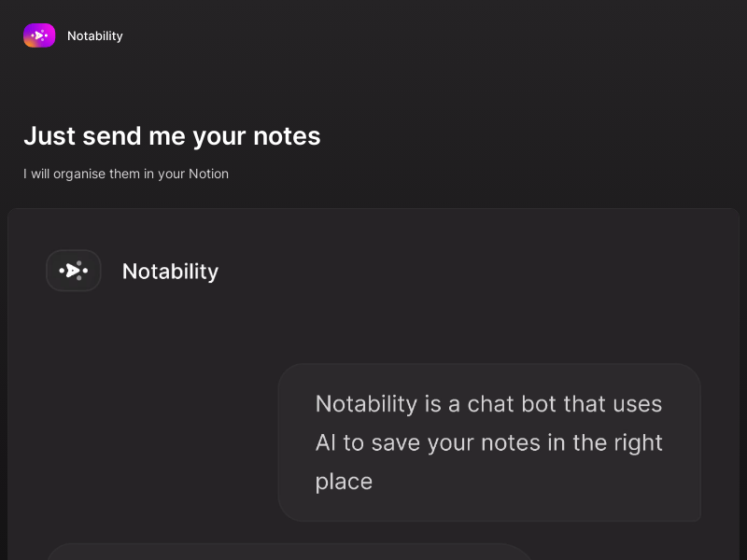Screen dimensions: 747x560
Task: Click the purple gradient app icon beside the brand name
Action: tap(39, 35)
